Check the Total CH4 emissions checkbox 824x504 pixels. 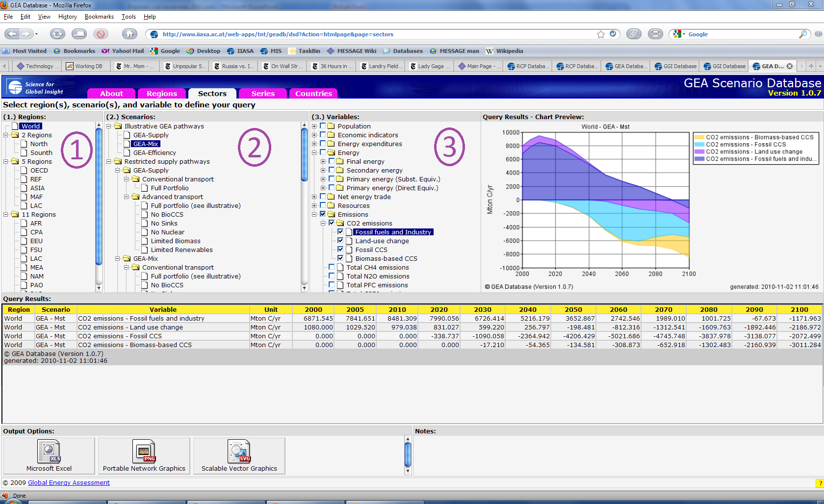click(332, 267)
